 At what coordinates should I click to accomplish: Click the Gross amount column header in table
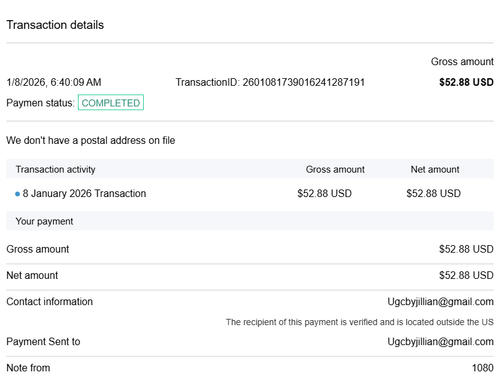[x=335, y=169]
